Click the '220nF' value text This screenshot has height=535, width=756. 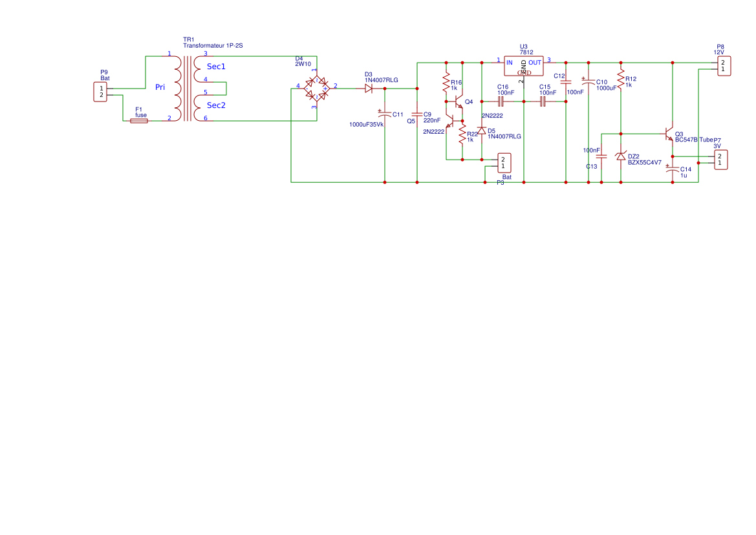(432, 120)
